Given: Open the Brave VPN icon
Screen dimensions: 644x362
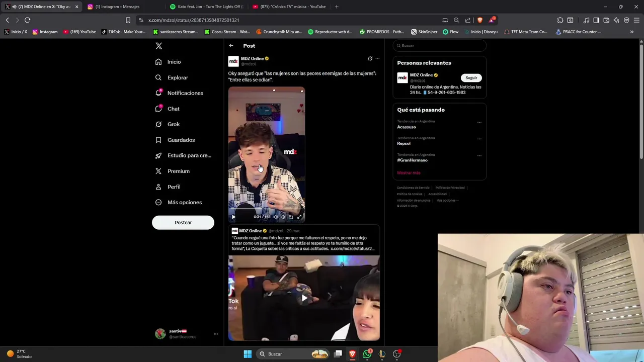Looking at the screenshot, I should pyautogui.click(x=626, y=20).
